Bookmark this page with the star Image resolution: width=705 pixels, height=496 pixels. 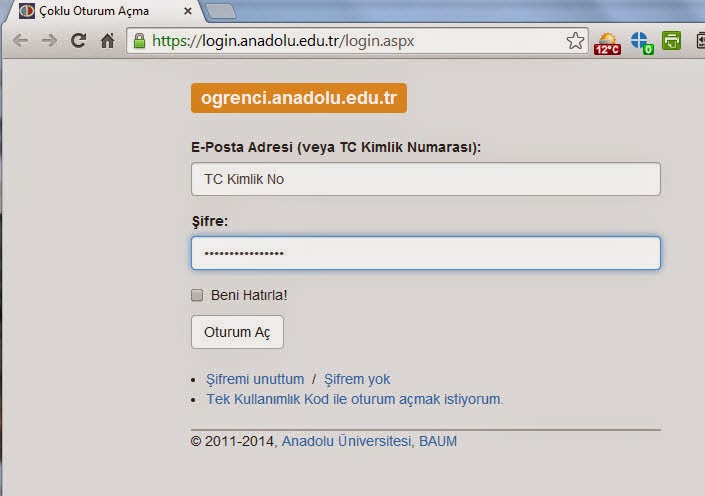point(575,41)
